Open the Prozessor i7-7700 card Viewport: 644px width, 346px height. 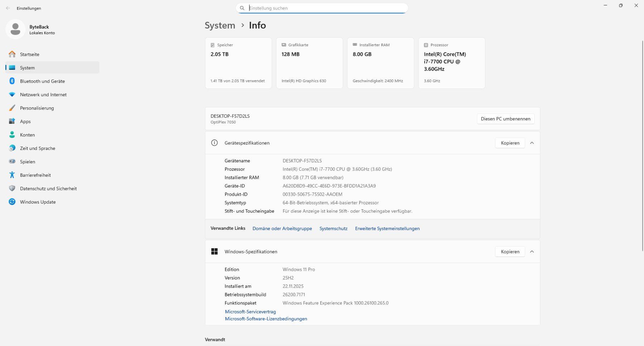pos(452,63)
